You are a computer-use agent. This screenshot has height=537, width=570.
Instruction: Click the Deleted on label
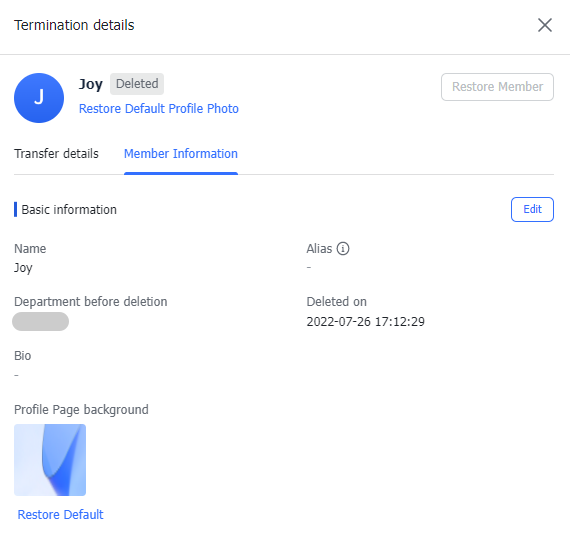pyautogui.click(x=337, y=302)
